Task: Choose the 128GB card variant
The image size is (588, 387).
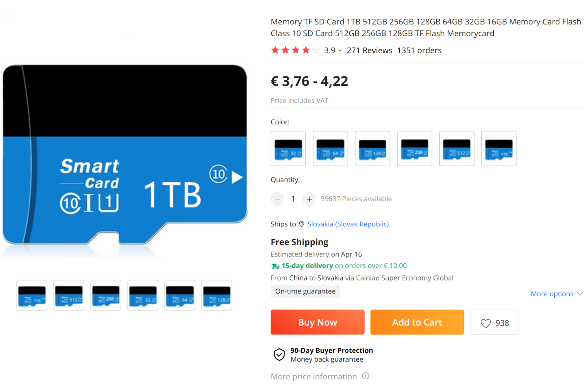Action: point(372,148)
